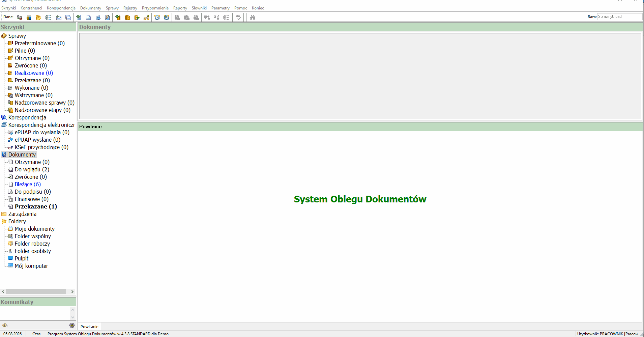Select Do podpisu (0) in the tree
Screen dimensions: 644x337
(x=33, y=192)
